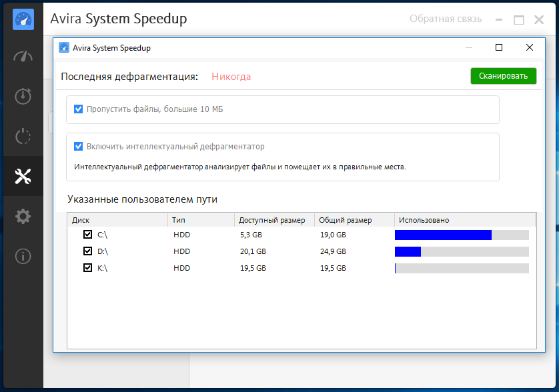
Task: Click the 19,0 GB total size cell
Action: 333,235
